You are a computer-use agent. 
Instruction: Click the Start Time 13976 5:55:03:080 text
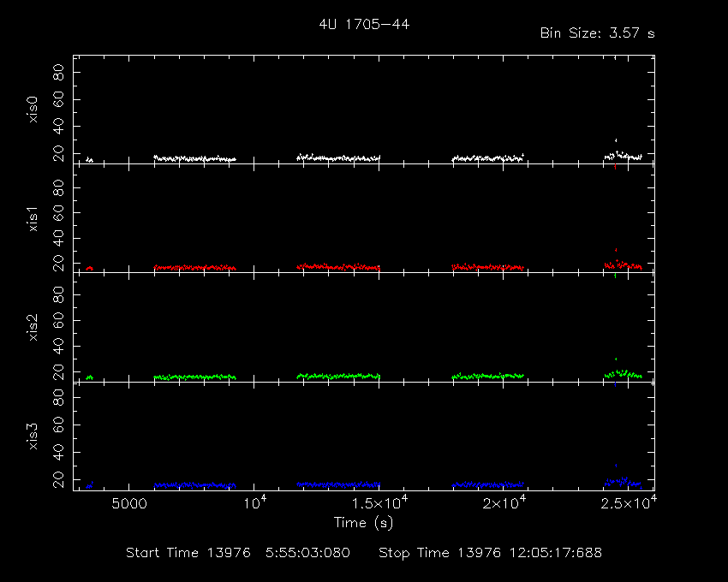pyautogui.click(x=238, y=553)
